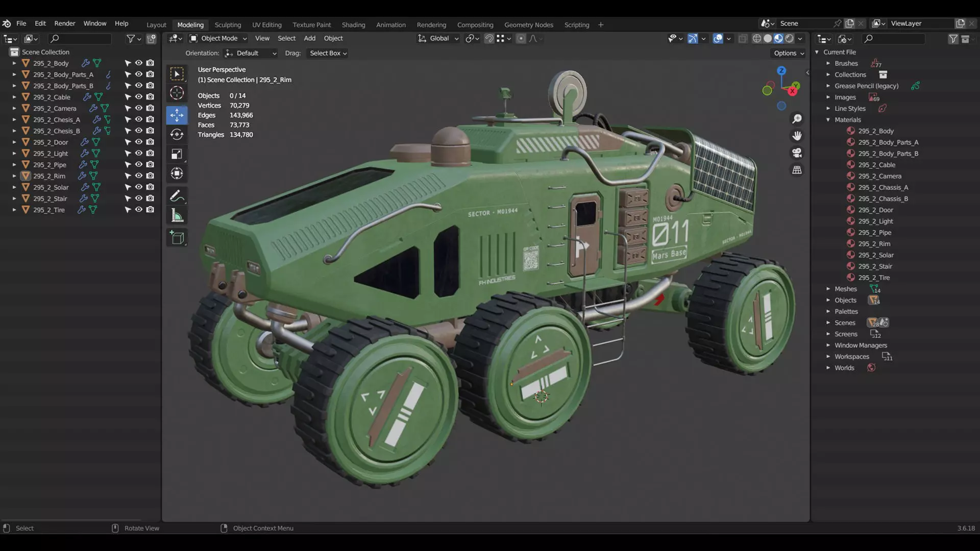
Task: Switch to the Geometry Nodes workspace tab
Action: pos(529,24)
